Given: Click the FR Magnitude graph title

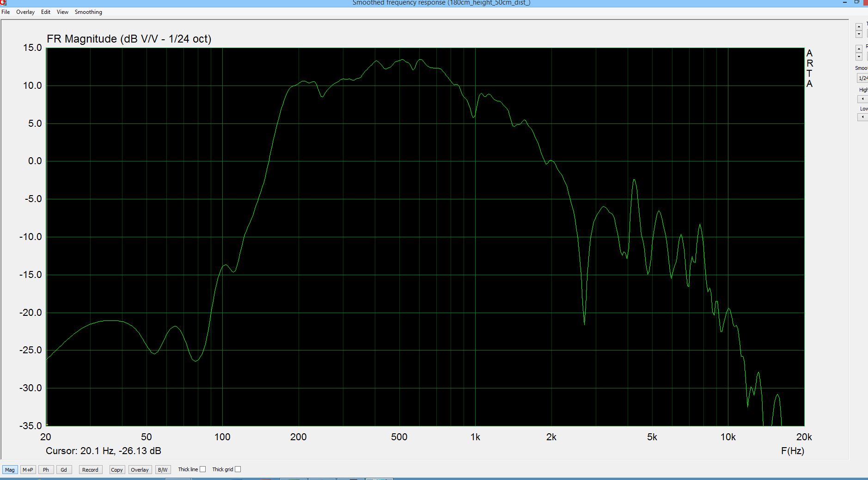Looking at the screenshot, I should (129, 39).
